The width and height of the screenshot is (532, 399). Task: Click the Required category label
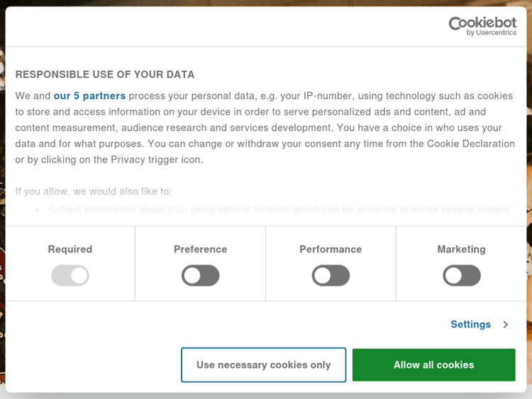point(70,249)
